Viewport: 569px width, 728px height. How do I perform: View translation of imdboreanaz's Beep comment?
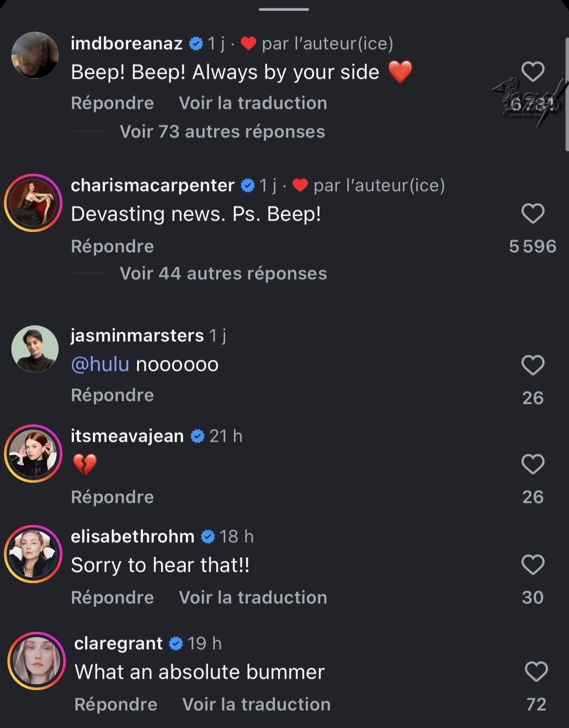[253, 103]
